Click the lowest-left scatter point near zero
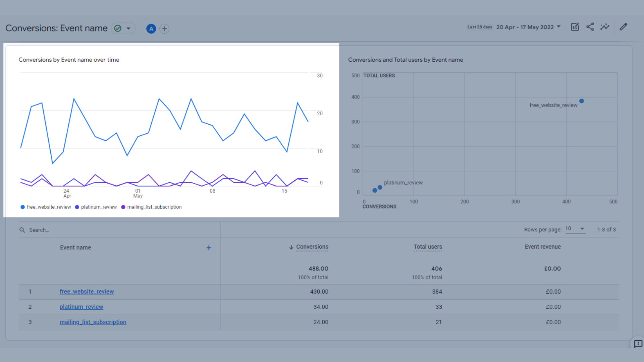Viewport: 644px width, 362px height. 375,190
